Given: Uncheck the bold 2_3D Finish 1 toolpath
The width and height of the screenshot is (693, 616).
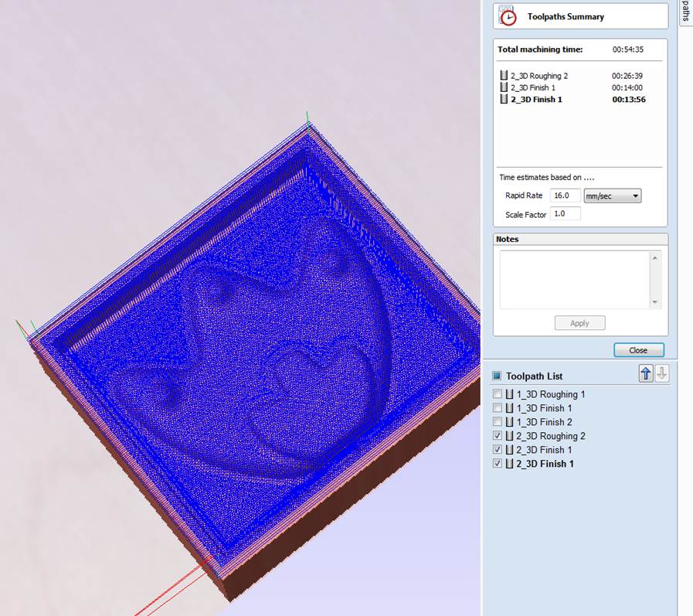Looking at the screenshot, I should (x=498, y=464).
